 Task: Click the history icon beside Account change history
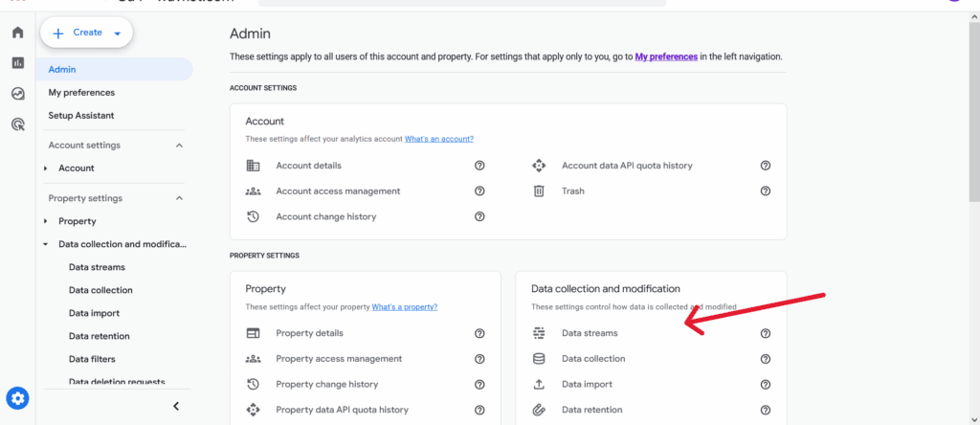coord(253,217)
